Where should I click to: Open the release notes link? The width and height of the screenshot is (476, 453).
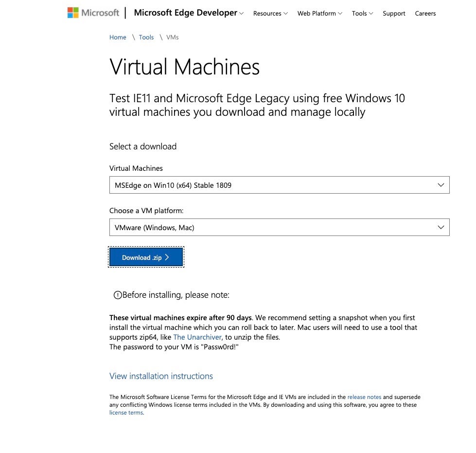[364, 397]
